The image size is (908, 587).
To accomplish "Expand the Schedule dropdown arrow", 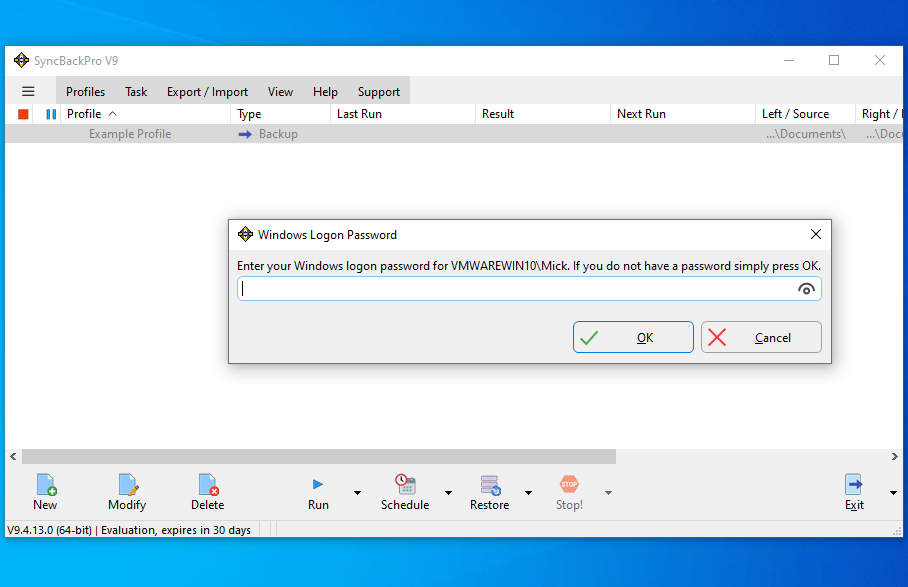I will coord(448,493).
